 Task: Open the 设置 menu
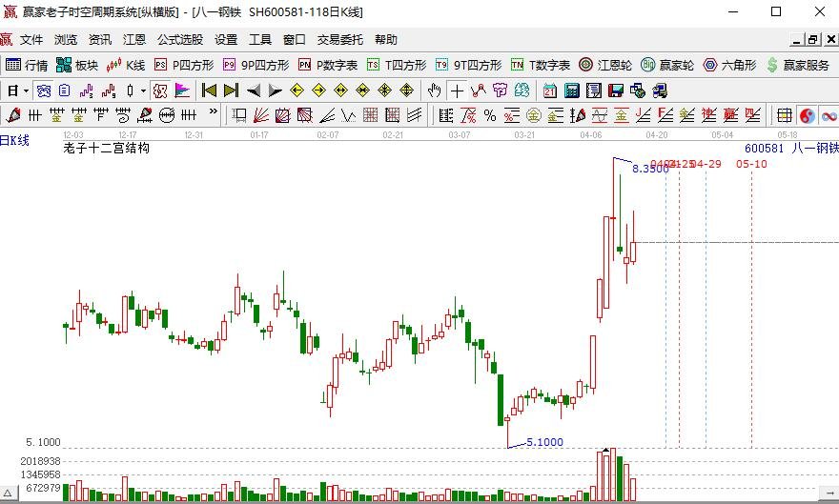(x=226, y=40)
